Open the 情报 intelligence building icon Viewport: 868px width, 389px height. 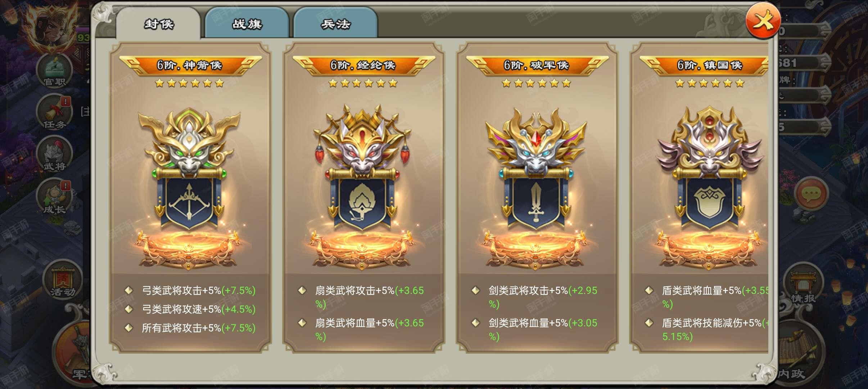click(803, 284)
